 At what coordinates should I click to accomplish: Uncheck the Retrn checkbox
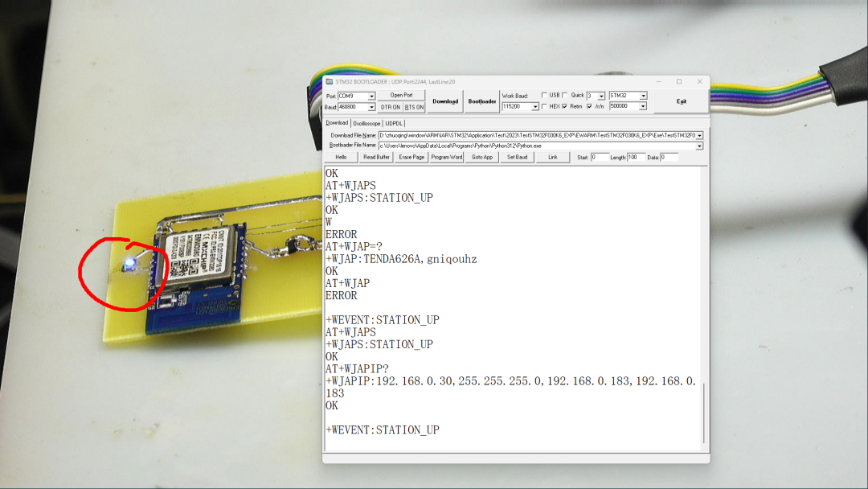click(564, 106)
